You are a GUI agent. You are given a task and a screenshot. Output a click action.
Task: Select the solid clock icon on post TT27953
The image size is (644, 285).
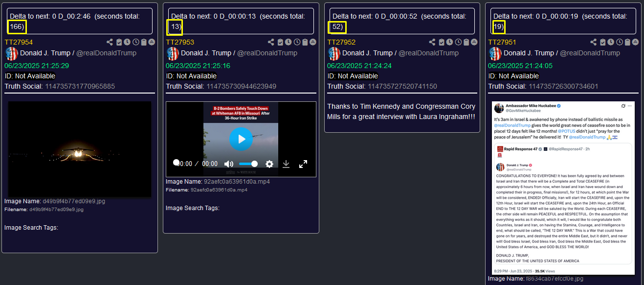pyautogui.click(x=289, y=42)
